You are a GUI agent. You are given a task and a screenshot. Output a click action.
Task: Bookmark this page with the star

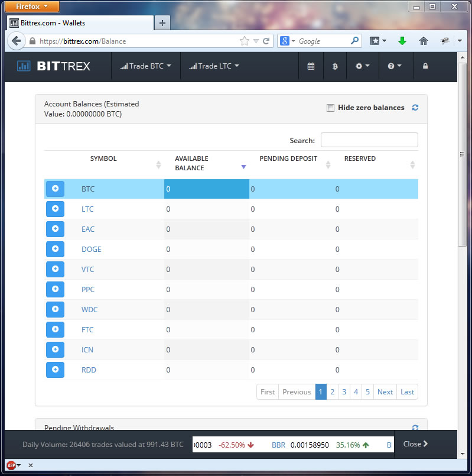click(x=244, y=41)
